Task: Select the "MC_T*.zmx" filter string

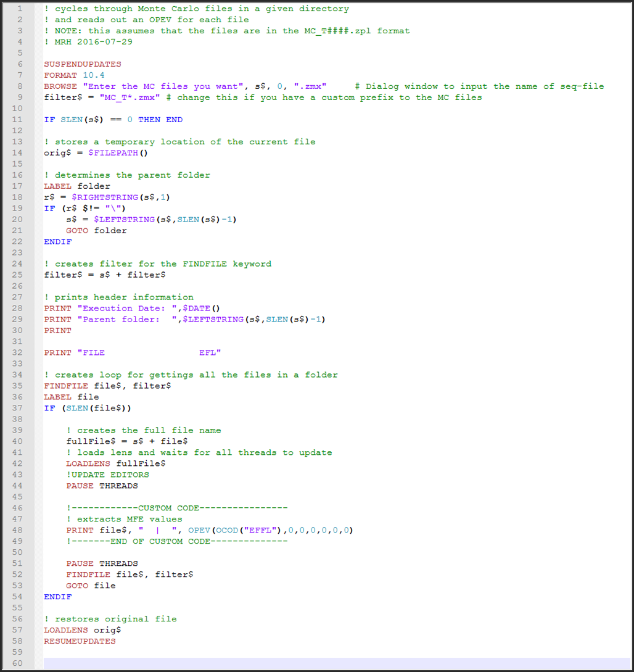Action: (130, 97)
